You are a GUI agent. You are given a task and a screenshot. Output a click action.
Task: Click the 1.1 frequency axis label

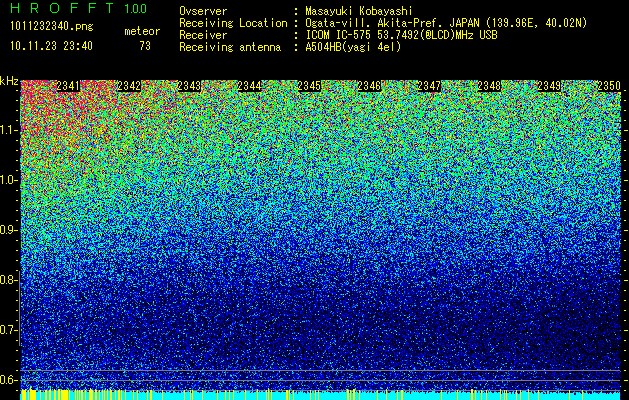[x=8, y=130]
